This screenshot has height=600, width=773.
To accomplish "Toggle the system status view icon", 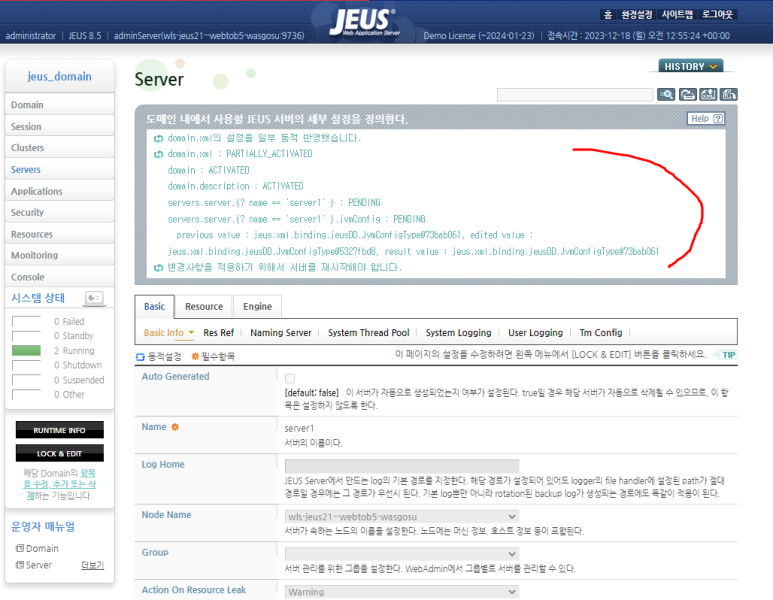I will pyautogui.click(x=94, y=298).
